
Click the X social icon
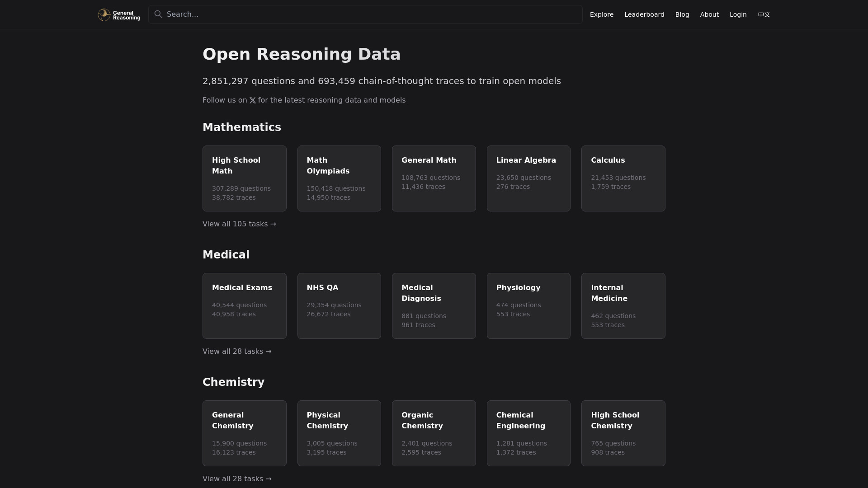coord(253,100)
